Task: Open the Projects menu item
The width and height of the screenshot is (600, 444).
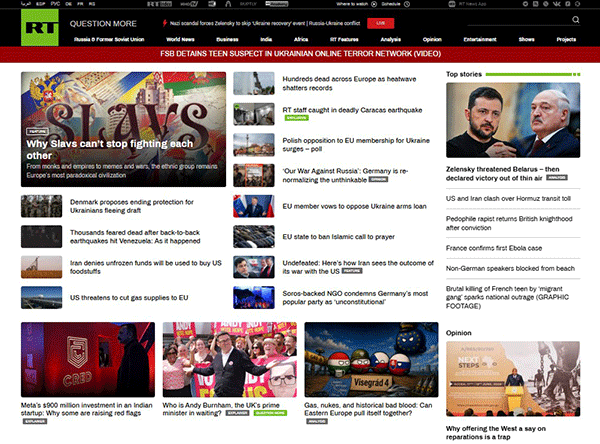Action: 566,39
